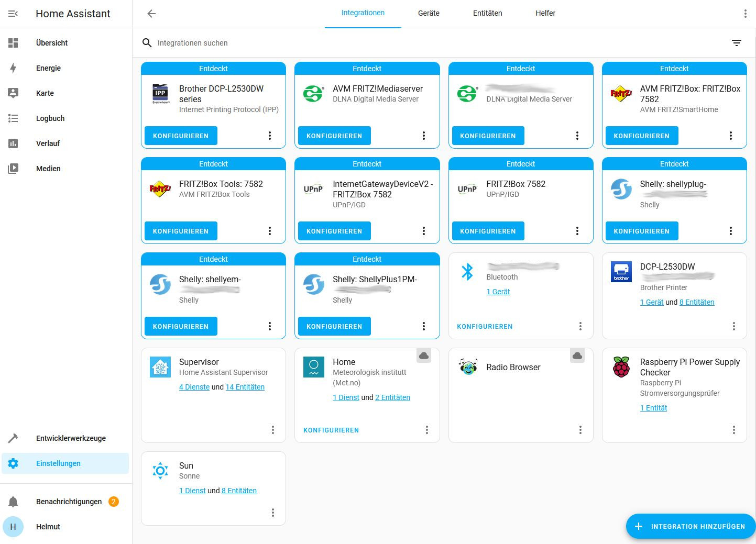Open options menu for AVM FRITZ!Mediaserver

pyautogui.click(x=424, y=136)
